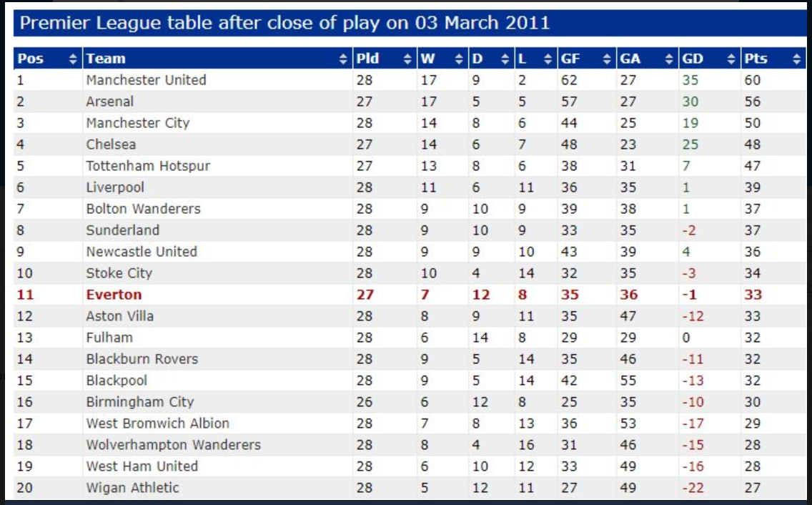Image resolution: width=812 pixels, height=505 pixels.
Task: Select Chelsea in the table
Action: click(111, 144)
